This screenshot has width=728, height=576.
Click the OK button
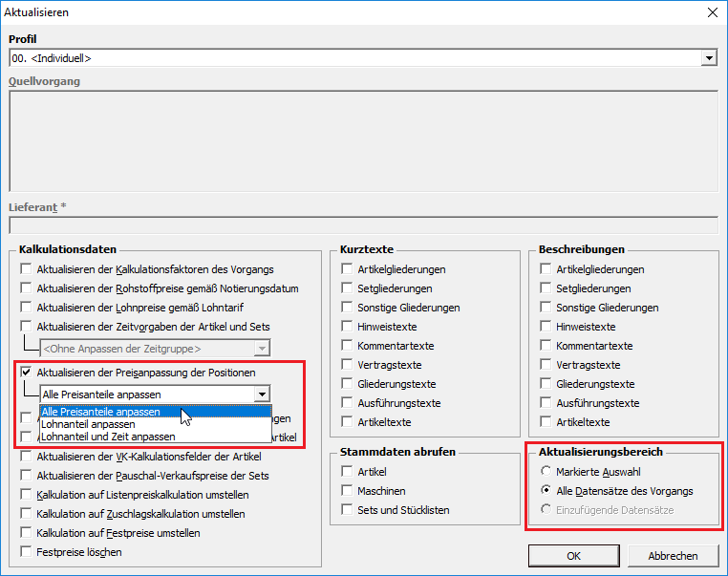573,556
